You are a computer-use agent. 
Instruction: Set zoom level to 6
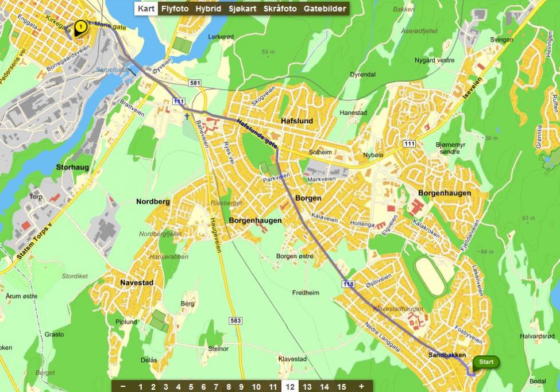tap(203, 387)
